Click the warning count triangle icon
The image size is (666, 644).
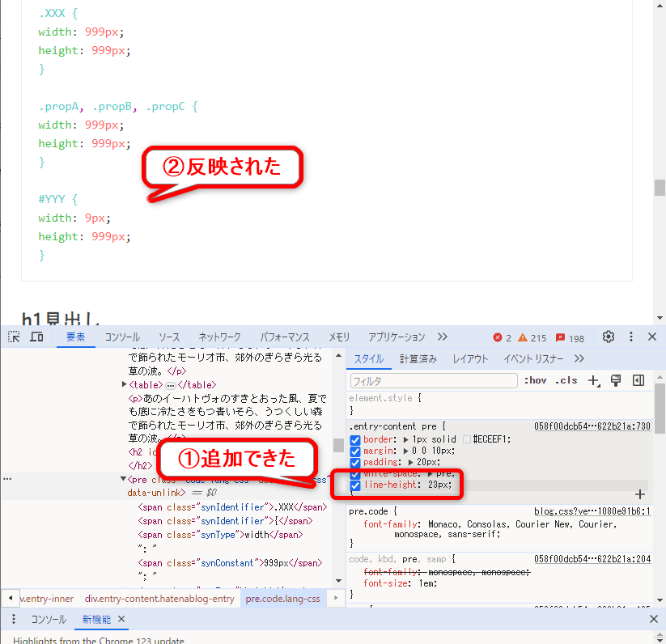coord(523,337)
